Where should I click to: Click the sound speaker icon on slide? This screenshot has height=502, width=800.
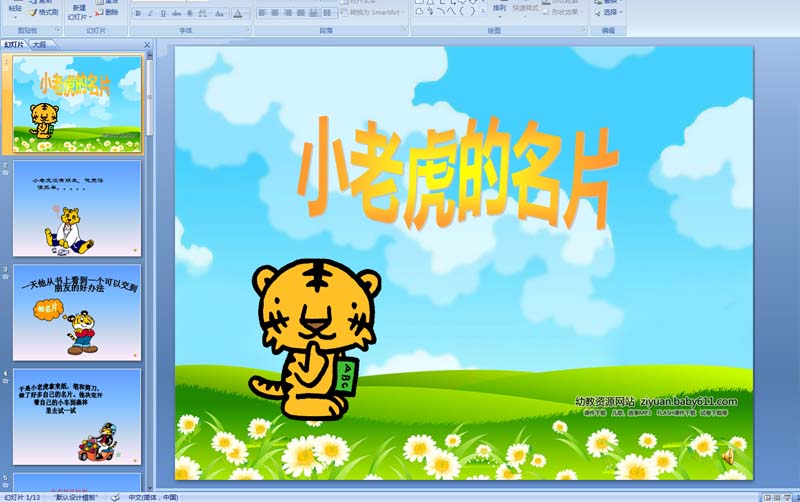coord(729,456)
